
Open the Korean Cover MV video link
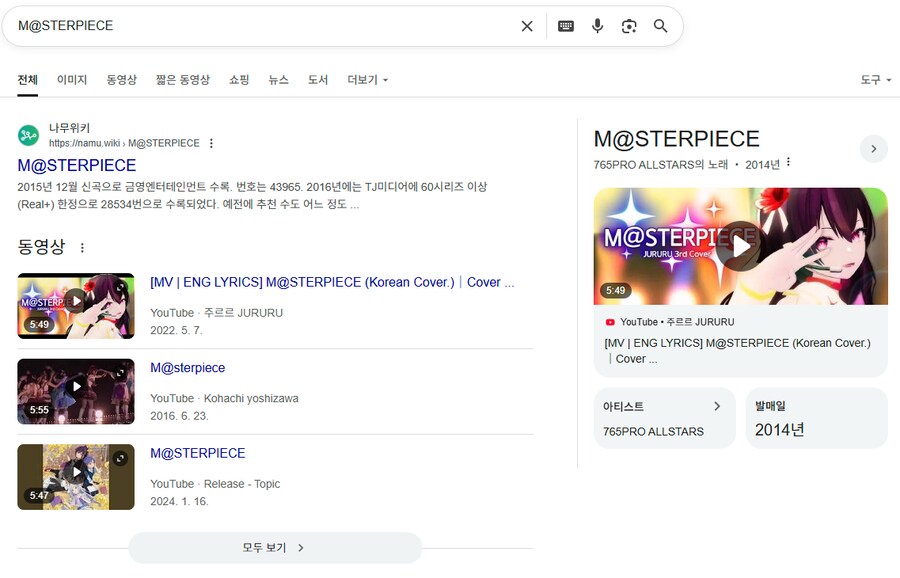332,282
